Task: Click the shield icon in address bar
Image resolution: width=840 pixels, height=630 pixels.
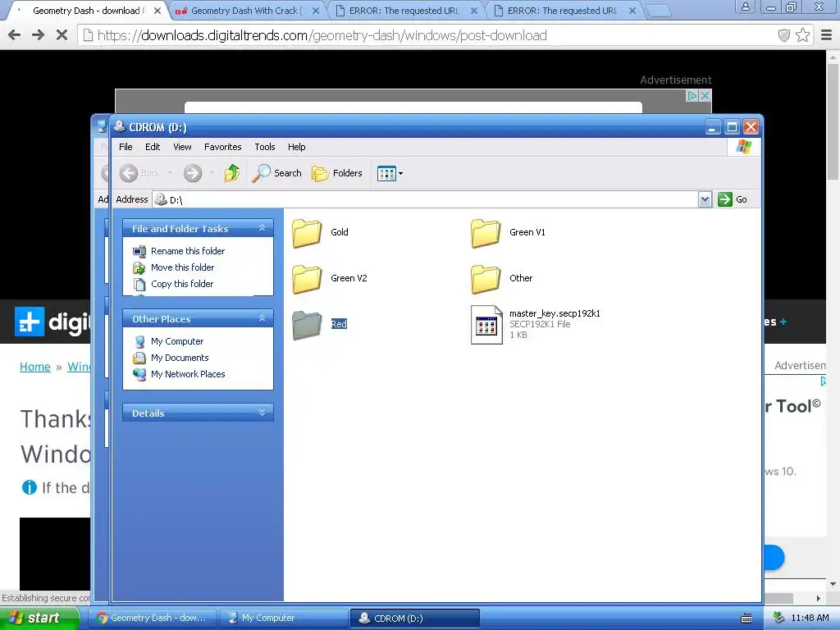Action: [783, 35]
